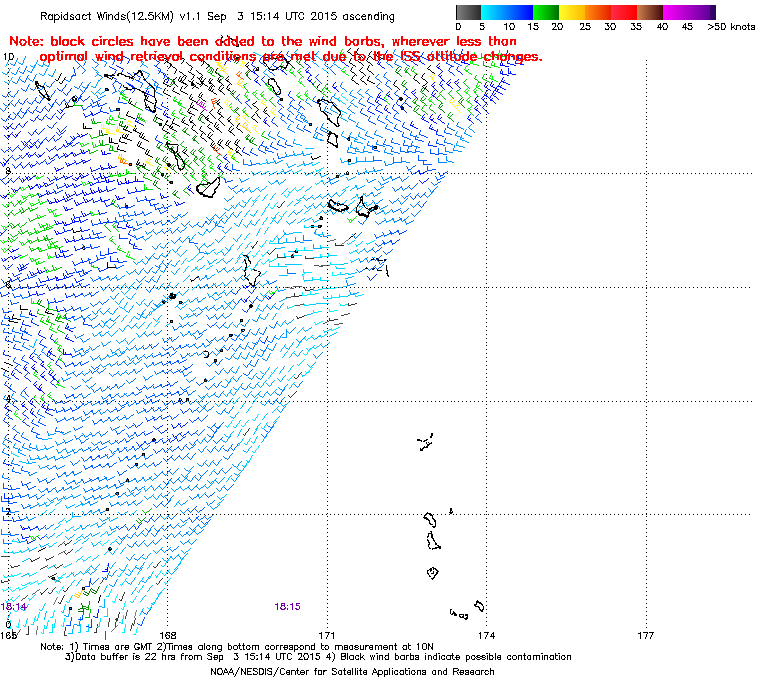The image size is (760, 688).
Task: Click the '35' label under the color bar
Action: pos(636,27)
